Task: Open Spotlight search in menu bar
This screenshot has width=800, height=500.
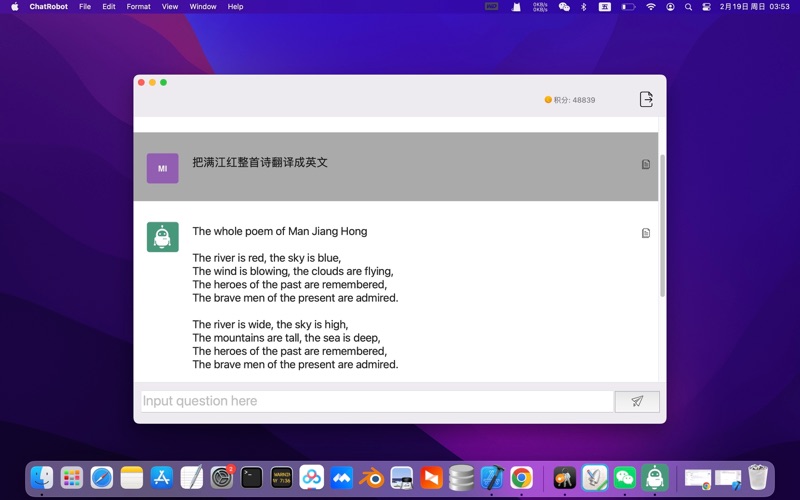Action: 688,7
